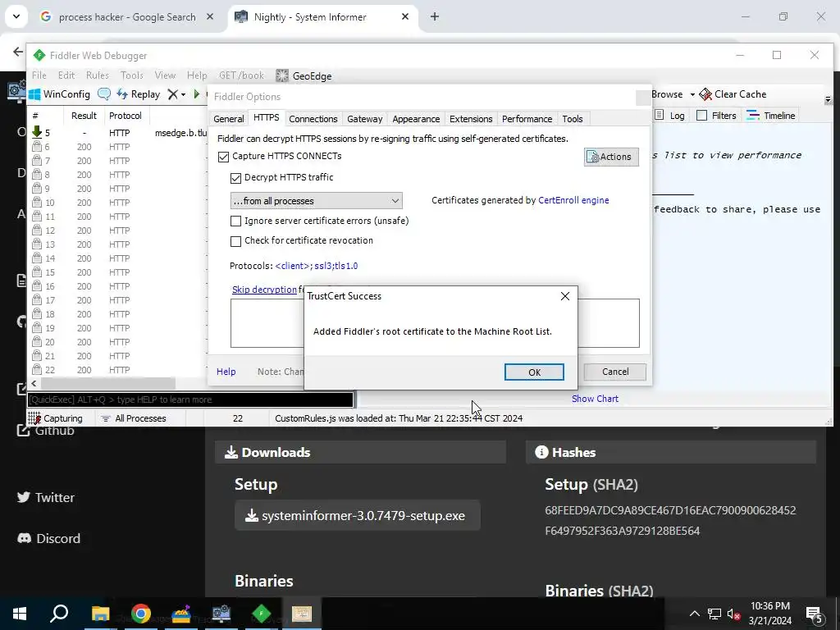Click the Skip decryption link
This screenshot has height=630, width=840.
[264, 290]
